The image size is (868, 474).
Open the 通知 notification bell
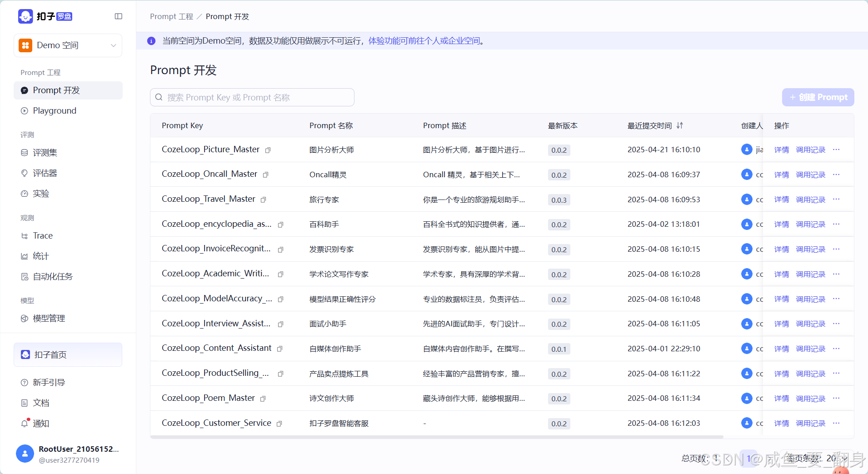coord(40,424)
